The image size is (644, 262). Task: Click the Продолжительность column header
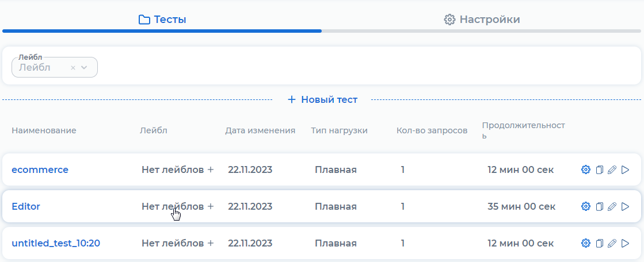click(x=524, y=130)
